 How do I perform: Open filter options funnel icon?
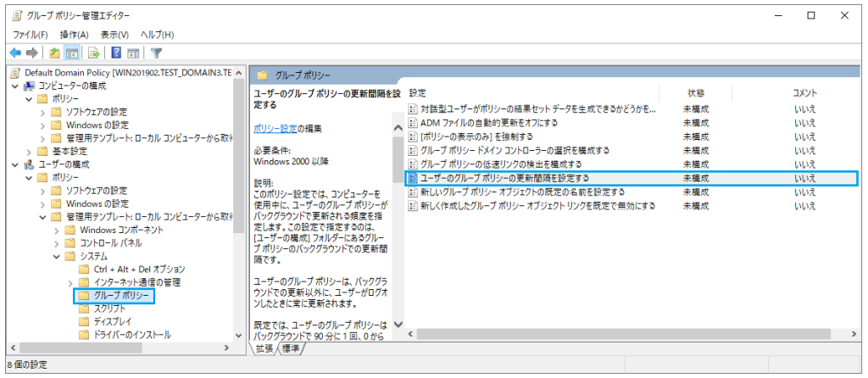(x=157, y=53)
